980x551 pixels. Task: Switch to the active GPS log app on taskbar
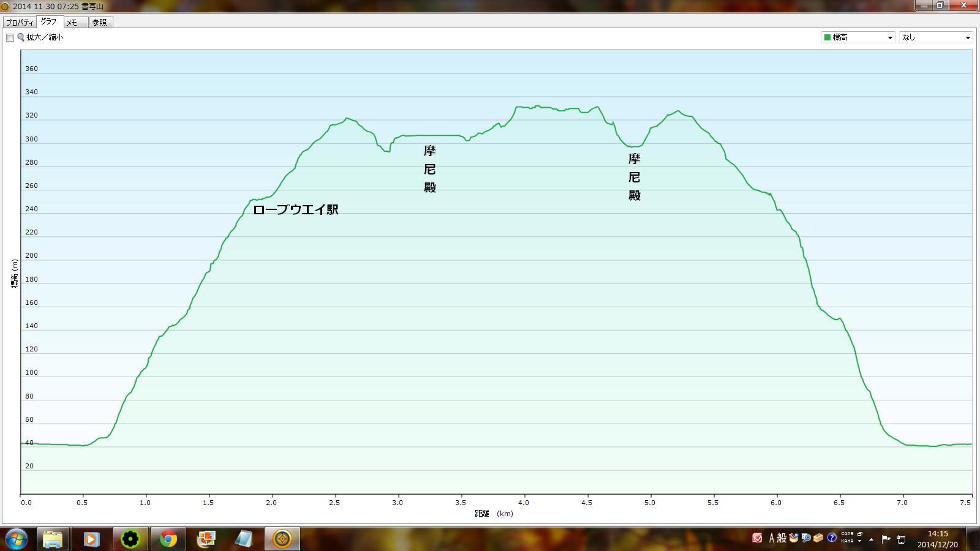point(282,539)
